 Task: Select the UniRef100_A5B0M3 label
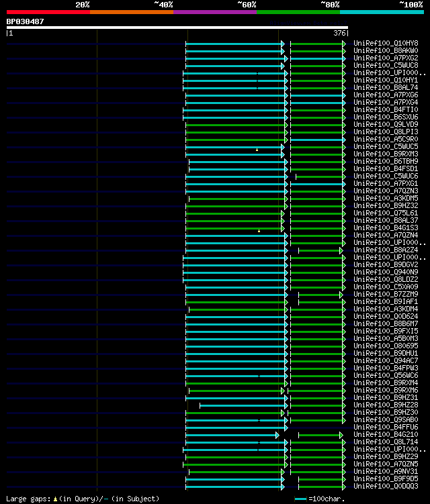coord(386,339)
